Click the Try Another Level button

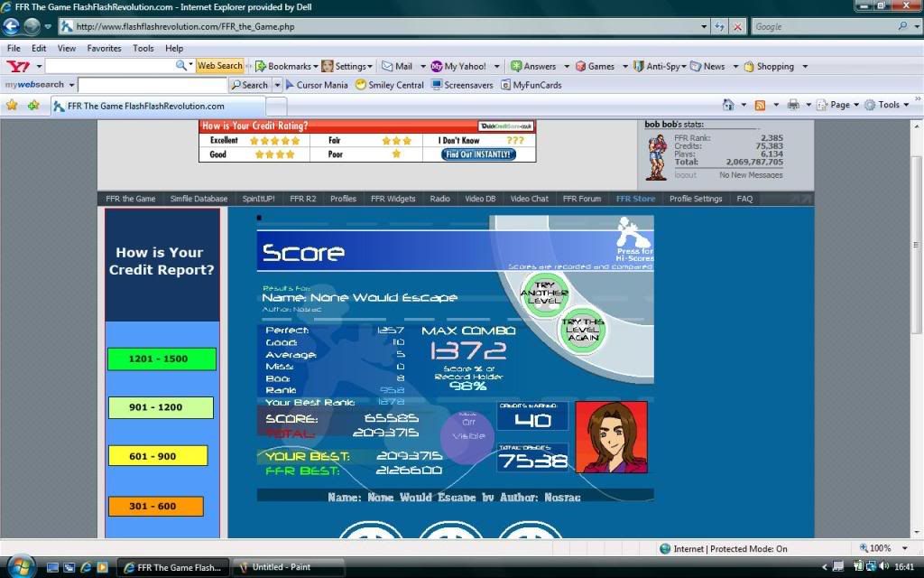click(x=545, y=293)
